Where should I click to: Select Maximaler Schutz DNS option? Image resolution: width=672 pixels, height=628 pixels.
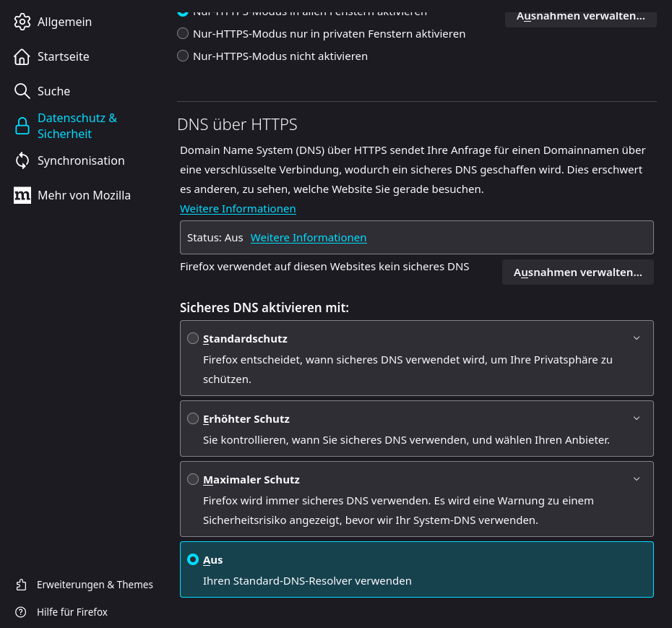click(193, 478)
